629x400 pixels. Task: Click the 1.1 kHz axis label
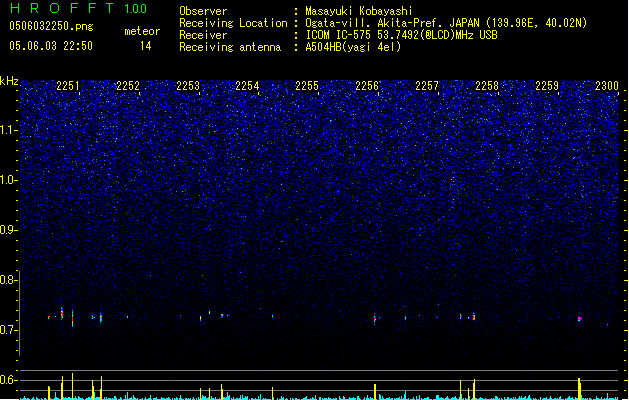[9, 130]
